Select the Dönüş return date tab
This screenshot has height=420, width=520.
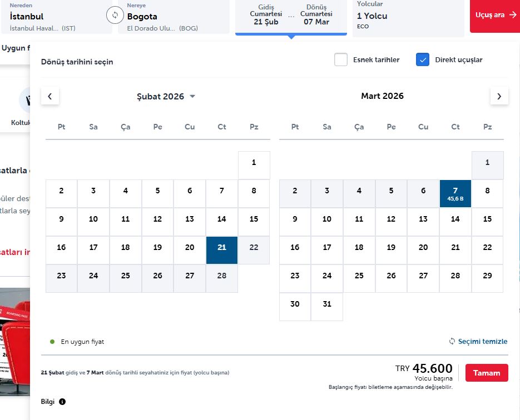click(316, 18)
